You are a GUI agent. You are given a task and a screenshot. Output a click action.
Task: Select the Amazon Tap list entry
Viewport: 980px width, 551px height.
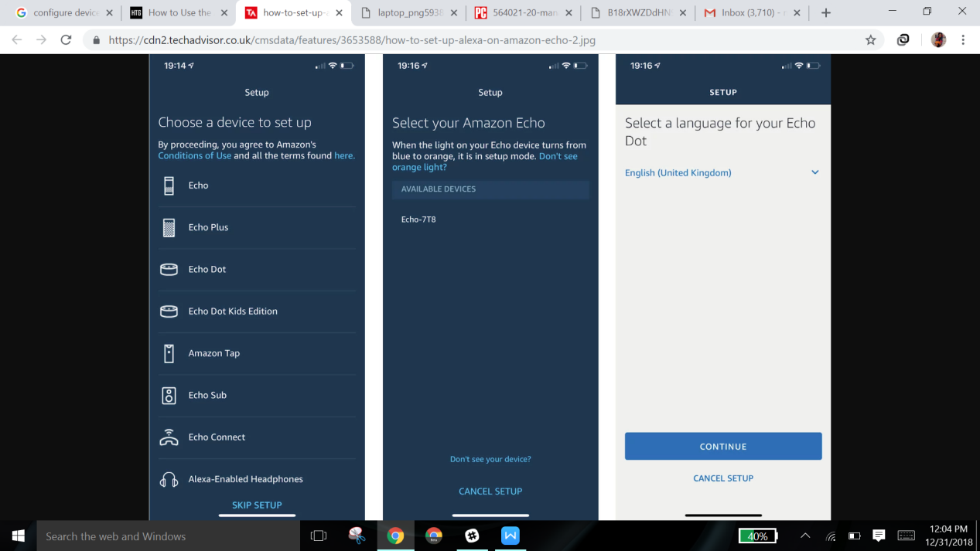tap(257, 353)
